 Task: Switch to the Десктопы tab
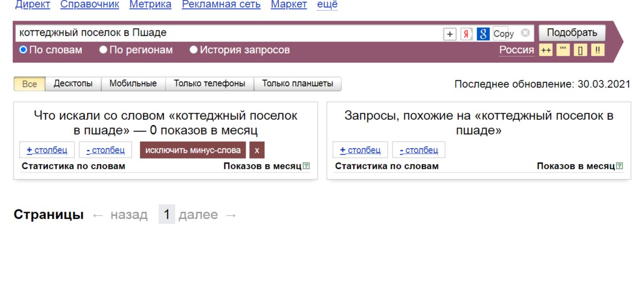tap(73, 84)
